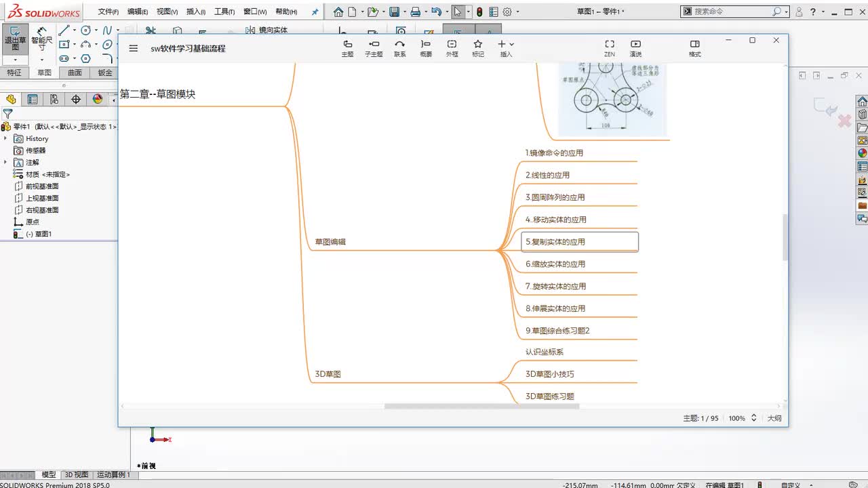Select the 前视基准面 plane in feature tree
868x488 pixels.
(x=42, y=186)
